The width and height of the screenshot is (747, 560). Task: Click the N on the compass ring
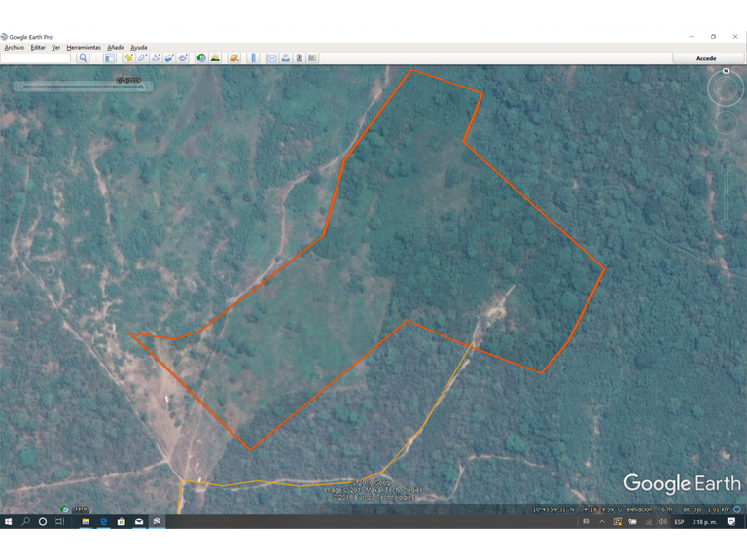tap(726, 72)
